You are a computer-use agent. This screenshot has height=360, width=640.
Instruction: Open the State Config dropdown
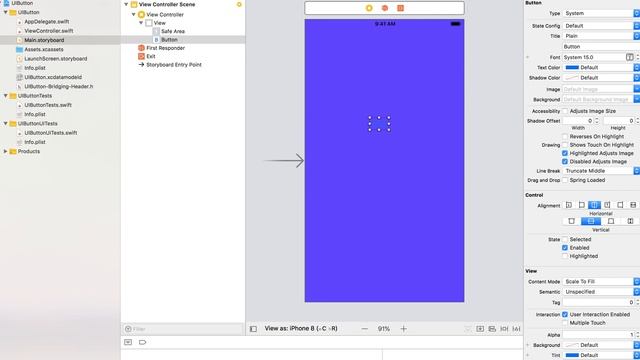pos(601,26)
